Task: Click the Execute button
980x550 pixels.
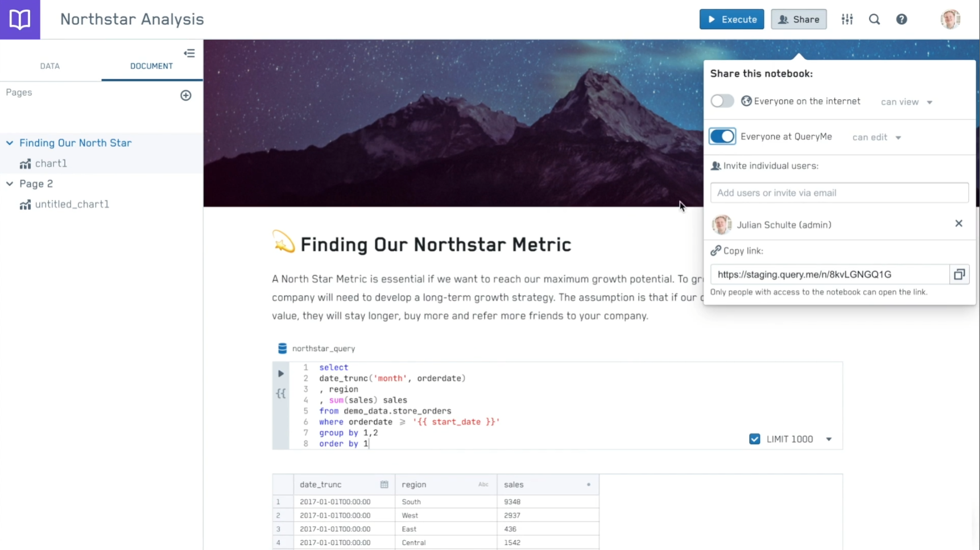Action: [x=731, y=19]
